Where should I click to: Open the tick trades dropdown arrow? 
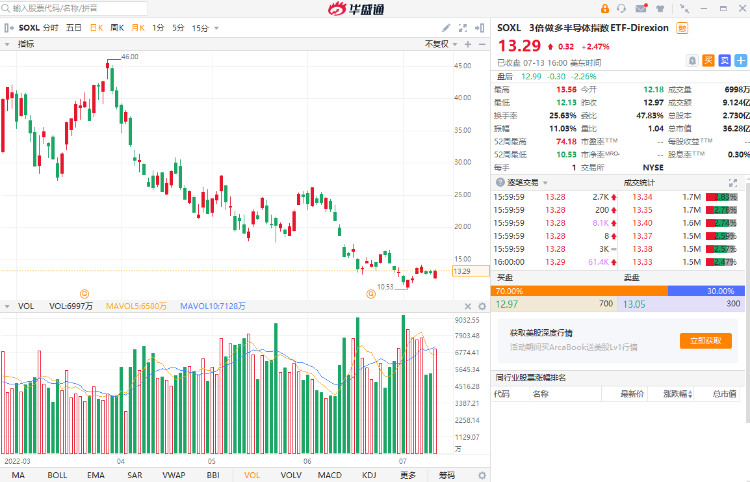click(545, 183)
